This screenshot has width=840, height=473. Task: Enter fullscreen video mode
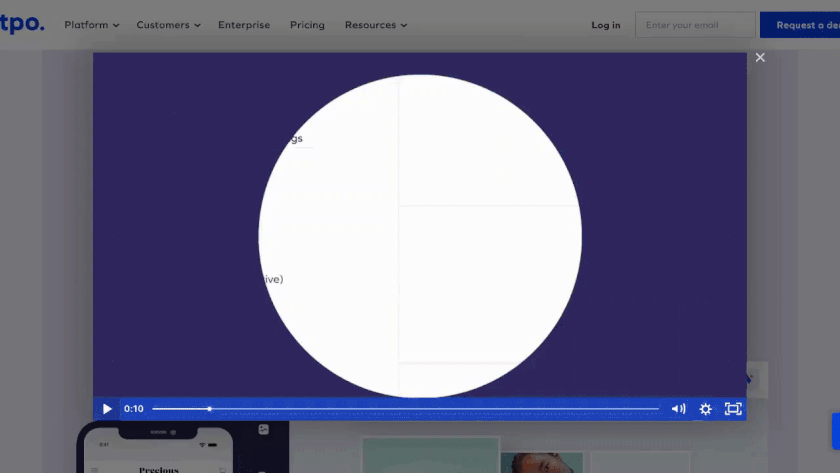(x=733, y=409)
